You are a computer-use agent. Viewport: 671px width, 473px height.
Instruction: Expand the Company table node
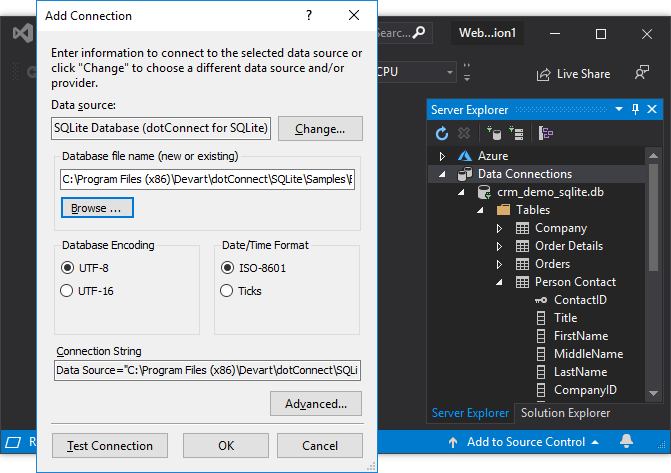click(x=500, y=228)
